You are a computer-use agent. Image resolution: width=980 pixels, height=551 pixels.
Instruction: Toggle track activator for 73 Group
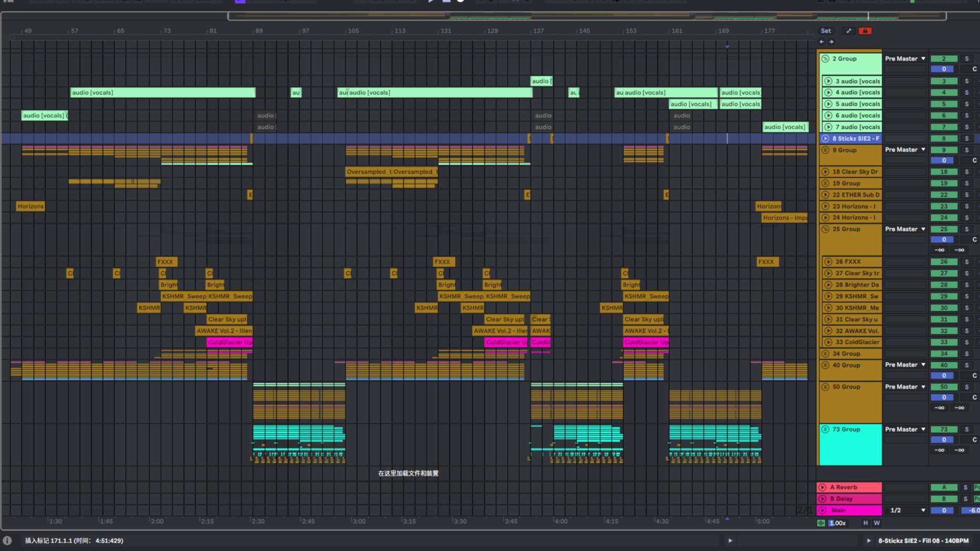[x=944, y=430]
